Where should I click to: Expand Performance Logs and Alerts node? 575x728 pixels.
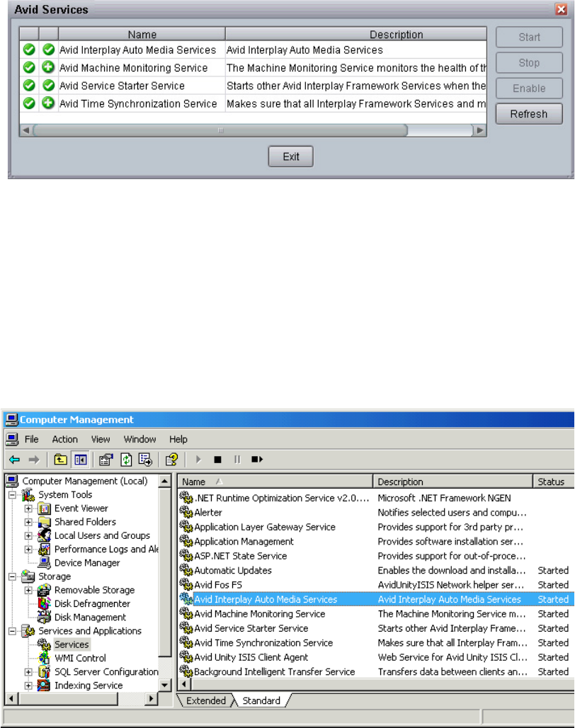click(28, 550)
